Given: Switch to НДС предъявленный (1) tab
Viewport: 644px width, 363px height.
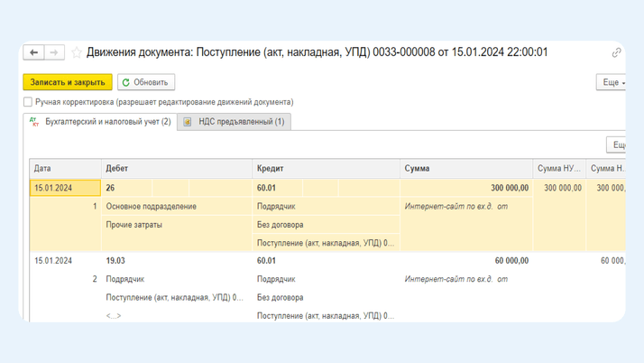Looking at the screenshot, I should point(235,122).
